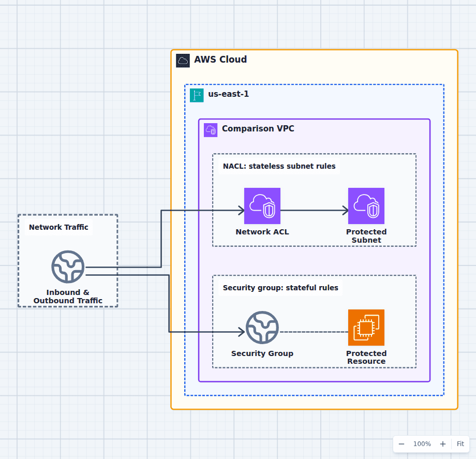Image resolution: width=476 pixels, height=459 pixels.
Task: Select the Security Group globe icon
Action: click(x=262, y=328)
